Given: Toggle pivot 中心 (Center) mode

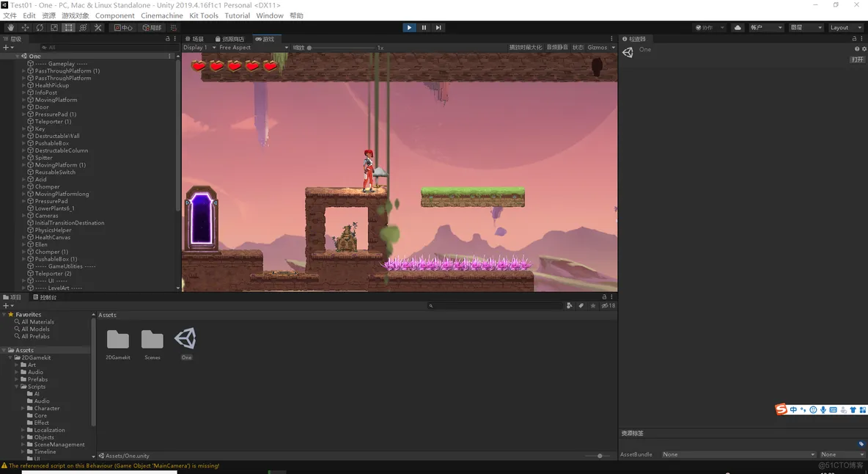Looking at the screenshot, I should [123, 28].
